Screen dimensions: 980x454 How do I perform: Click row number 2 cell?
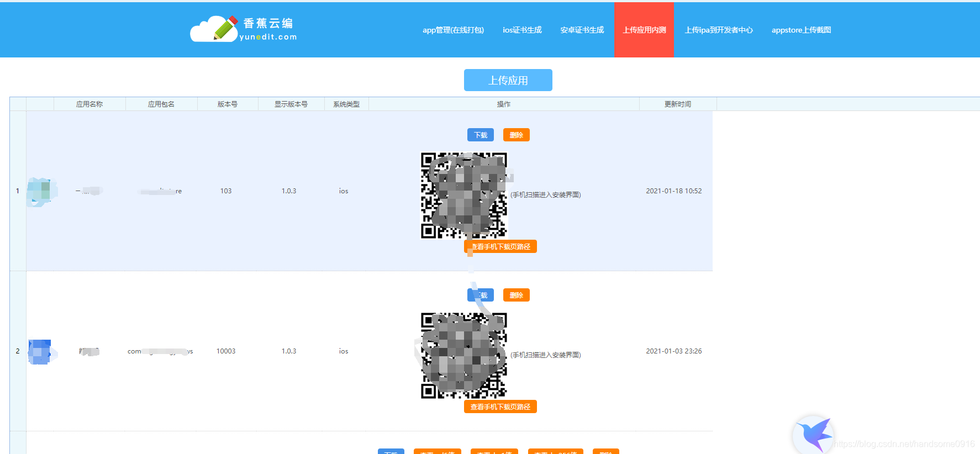coord(18,351)
